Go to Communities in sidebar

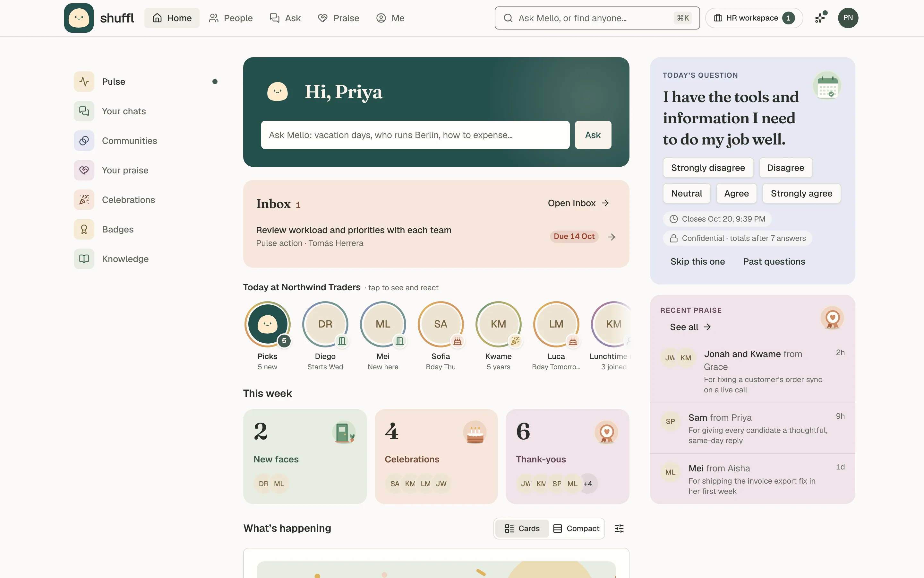[x=146, y=141]
